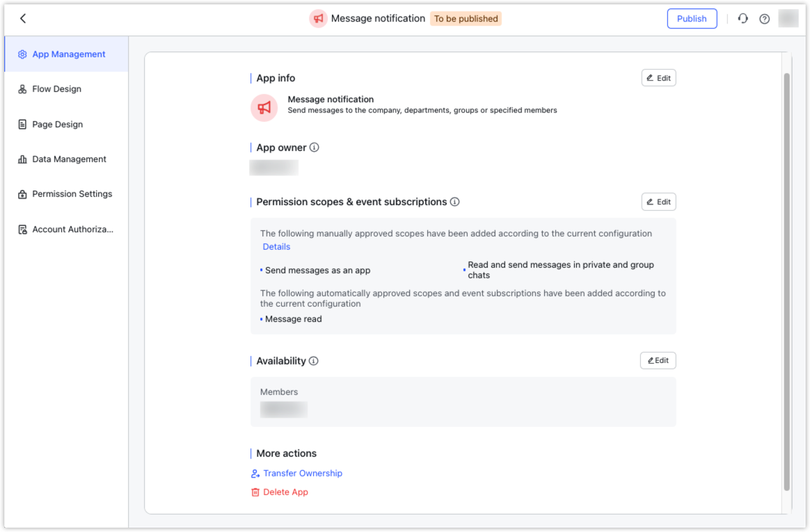810x532 pixels.
Task: Click the Publish button
Action: [692, 18]
